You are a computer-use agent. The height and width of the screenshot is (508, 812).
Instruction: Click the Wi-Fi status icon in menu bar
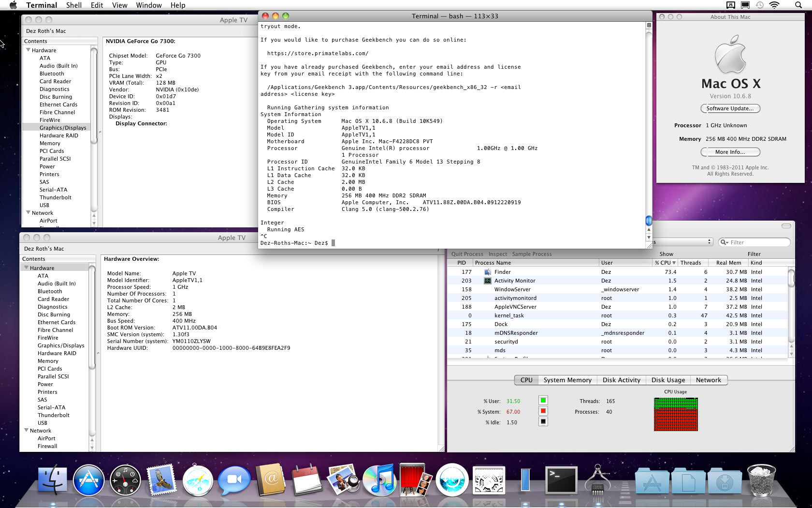(x=774, y=5)
